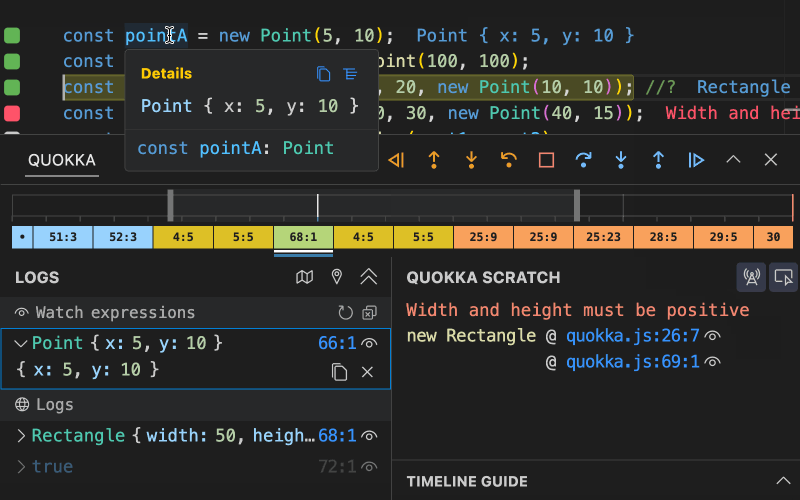Select the green 68:1 timeline segment
Screen dimensions: 800x500
click(x=303, y=237)
